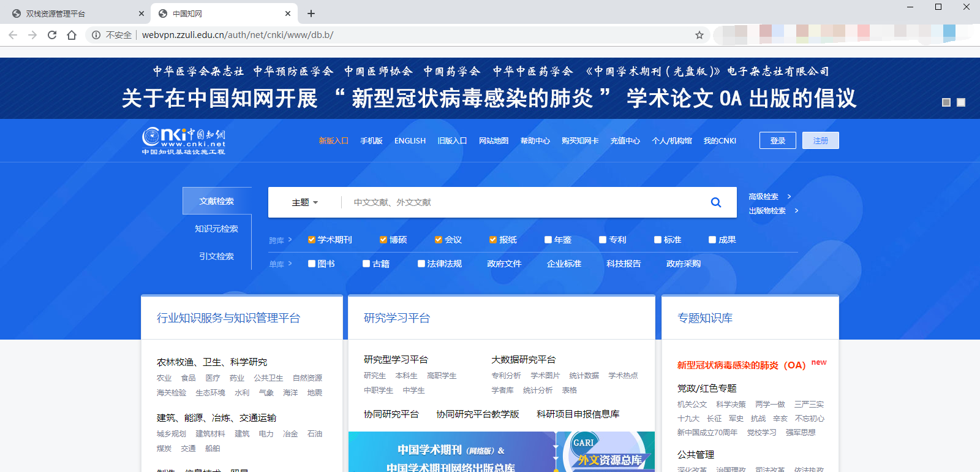Select the 图书 single database checkbox

point(312,264)
